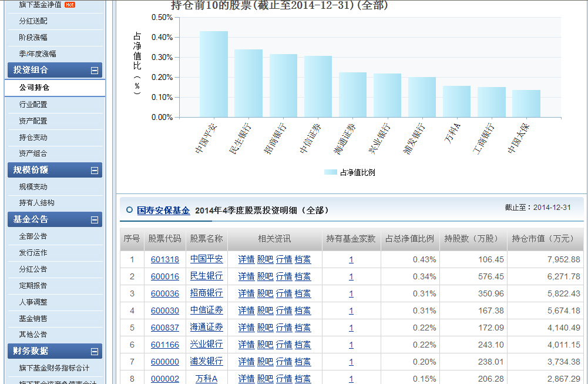Open 季/年度涨幅 sidebar item
Screen dimensions: 588x384
pyautogui.click(x=38, y=54)
